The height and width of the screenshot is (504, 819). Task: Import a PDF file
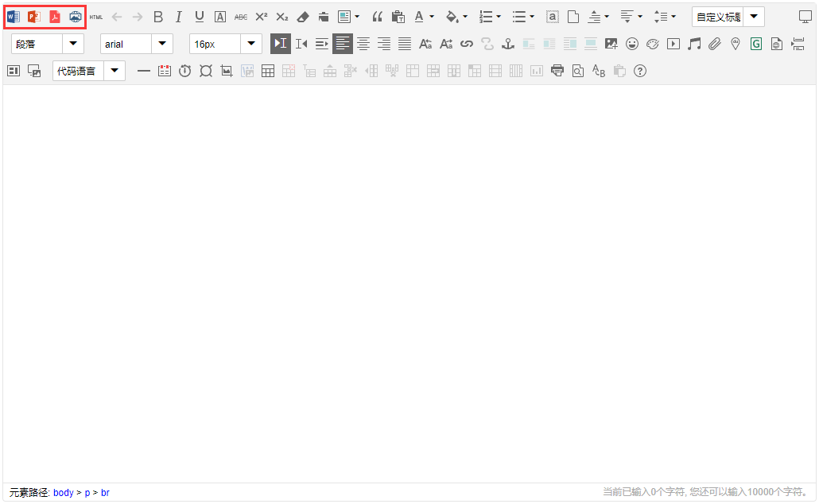pyautogui.click(x=54, y=16)
